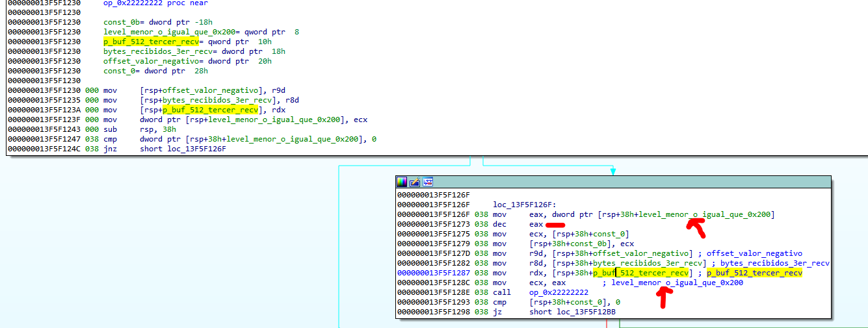This screenshot has height=328, width=868.
Task: Select offset_valor_negativo dword ptr 20h definition
Action: pyautogui.click(x=187, y=61)
